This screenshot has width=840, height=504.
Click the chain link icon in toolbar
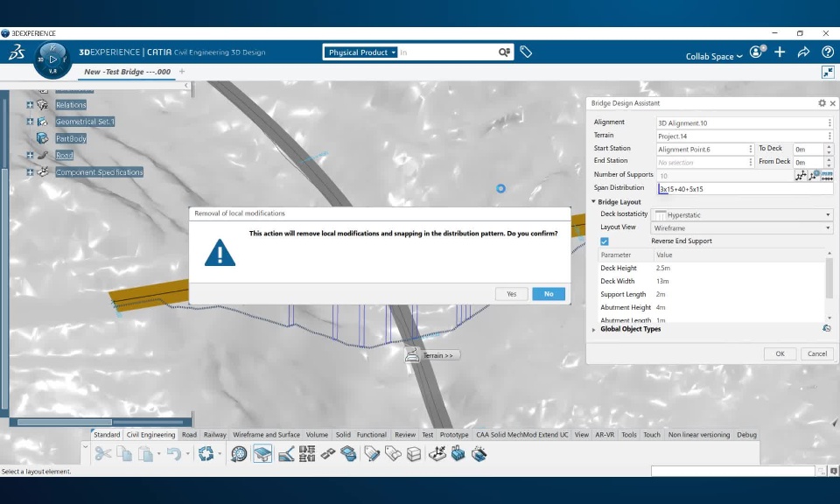(x=328, y=454)
